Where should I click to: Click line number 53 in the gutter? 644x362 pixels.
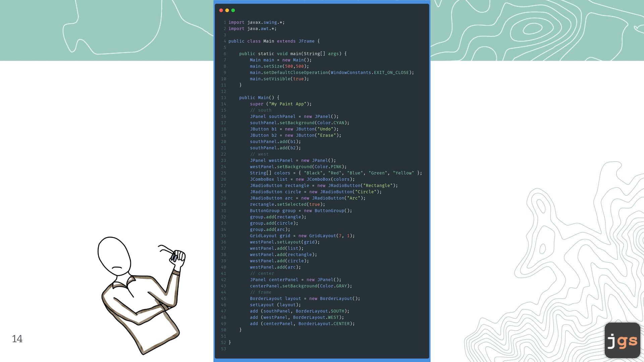pos(223,349)
